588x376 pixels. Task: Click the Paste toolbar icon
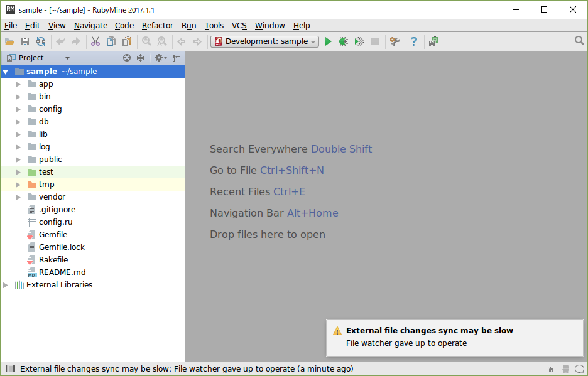coord(127,41)
